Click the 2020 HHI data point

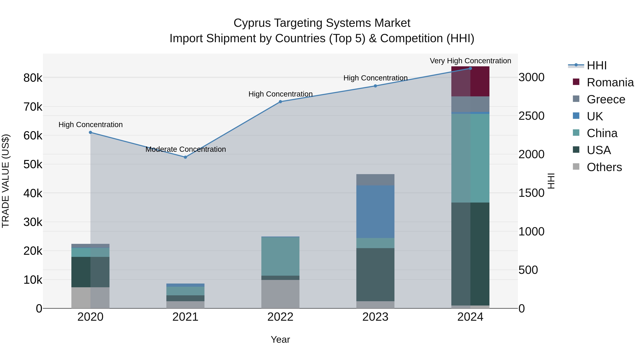tap(91, 132)
